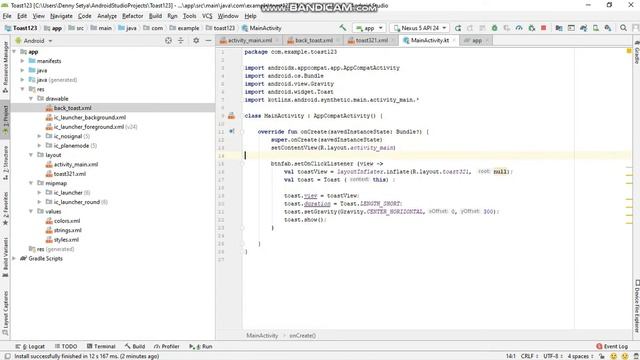Open the File menu

(7, 16)
